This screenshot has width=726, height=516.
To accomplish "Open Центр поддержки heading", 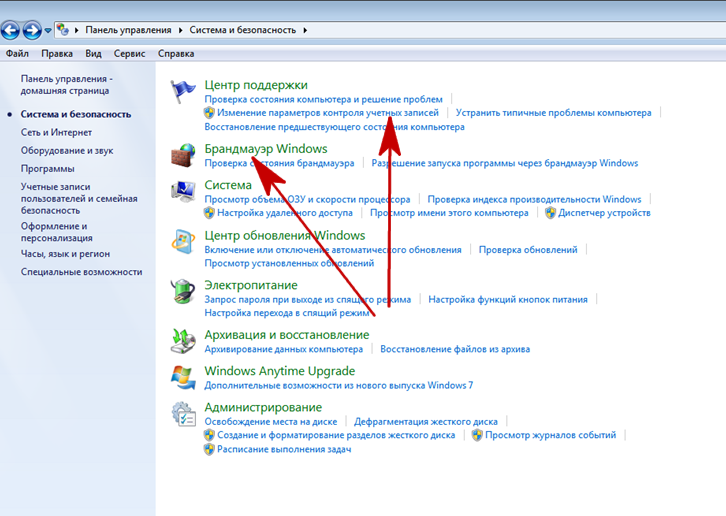I will click(256, 85).
